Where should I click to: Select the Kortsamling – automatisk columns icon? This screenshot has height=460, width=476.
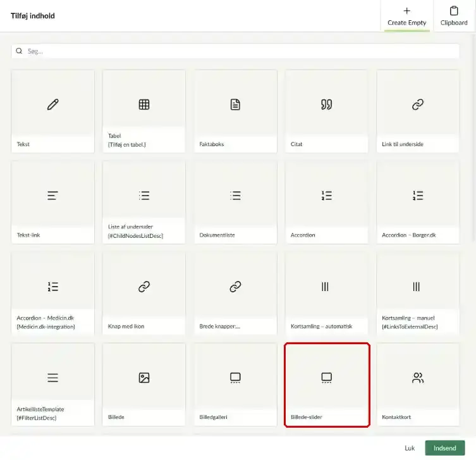pos(325,287)
